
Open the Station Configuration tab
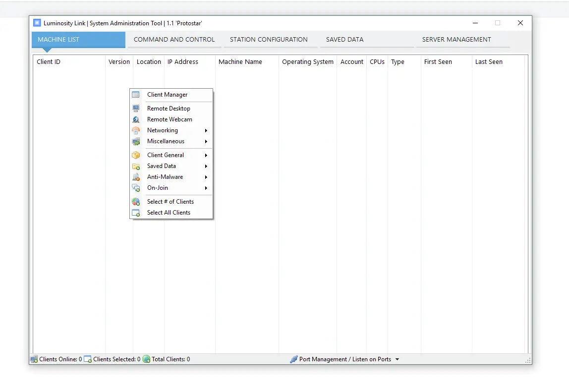pyautogui.click(x=269, y=40)
